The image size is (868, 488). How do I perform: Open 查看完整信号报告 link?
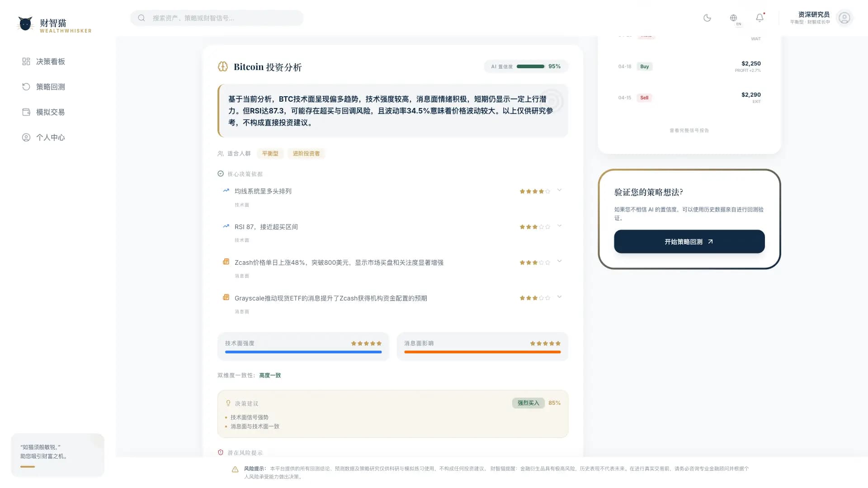click(689, 131)
